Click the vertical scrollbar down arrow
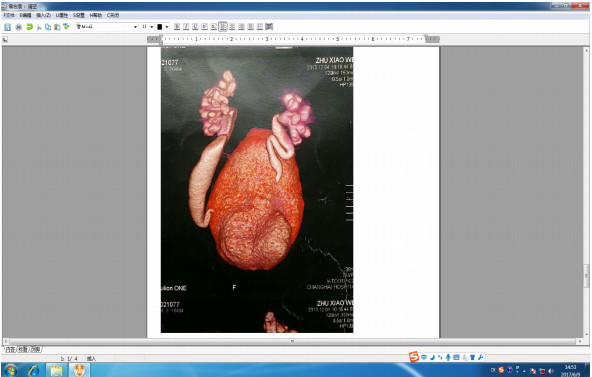Image resolution: width=592 pixels, height=377 pixels. (586, 334)
